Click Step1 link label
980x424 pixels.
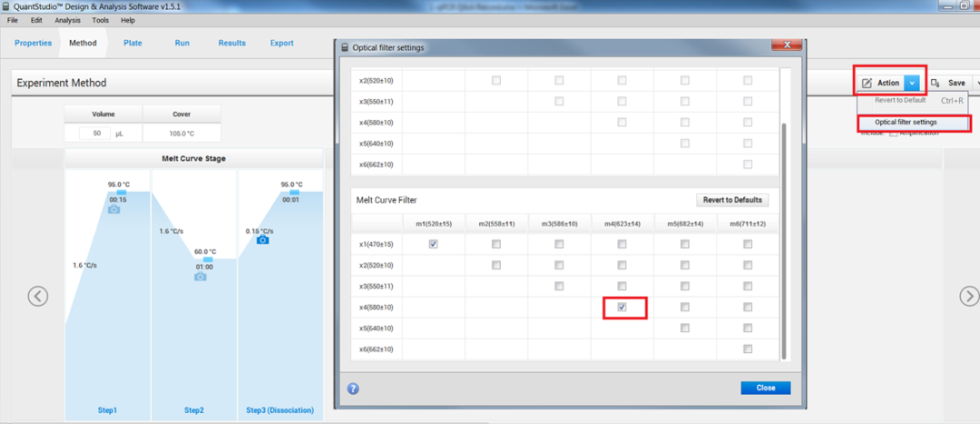107,410
